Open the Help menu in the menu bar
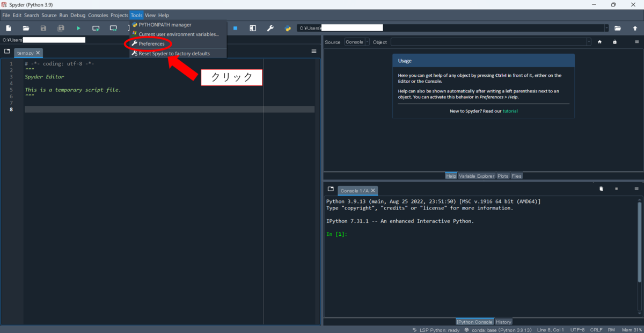Viewport: 644px width, 333px height. click(163, 15)
